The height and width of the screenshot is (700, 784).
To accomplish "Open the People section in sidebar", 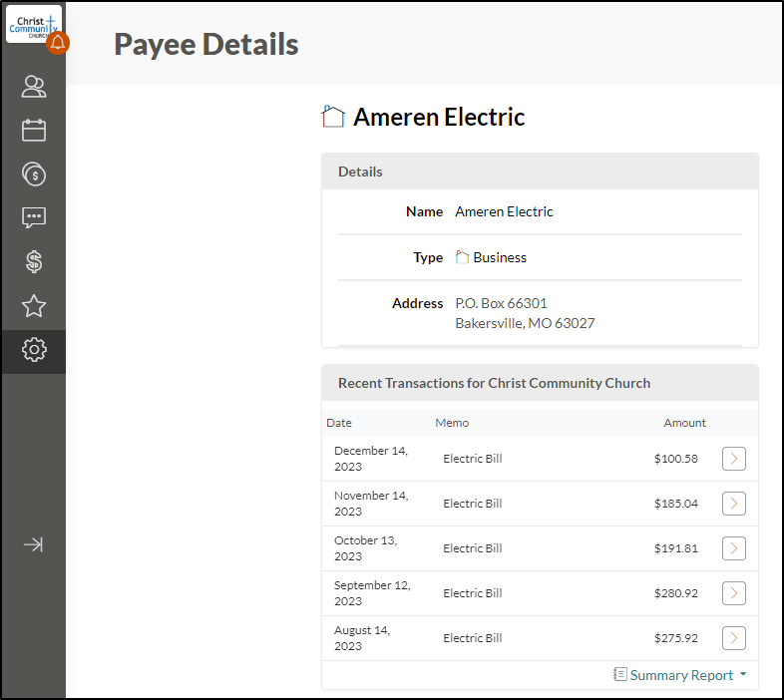I will click(34, 87).
